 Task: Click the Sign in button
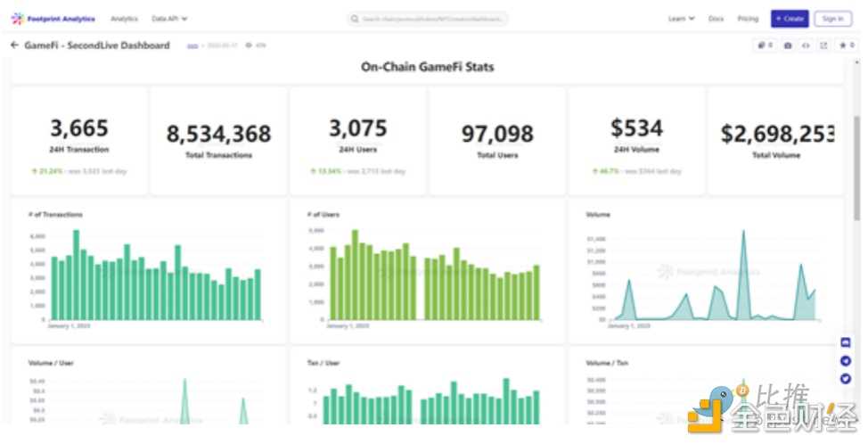pyautogui.click(x=832, y=19)
